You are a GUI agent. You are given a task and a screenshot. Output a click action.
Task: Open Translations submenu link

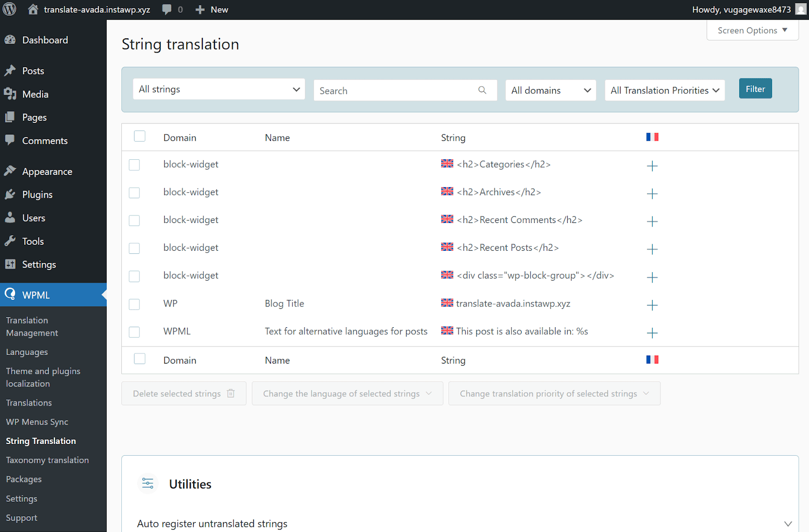29,403
